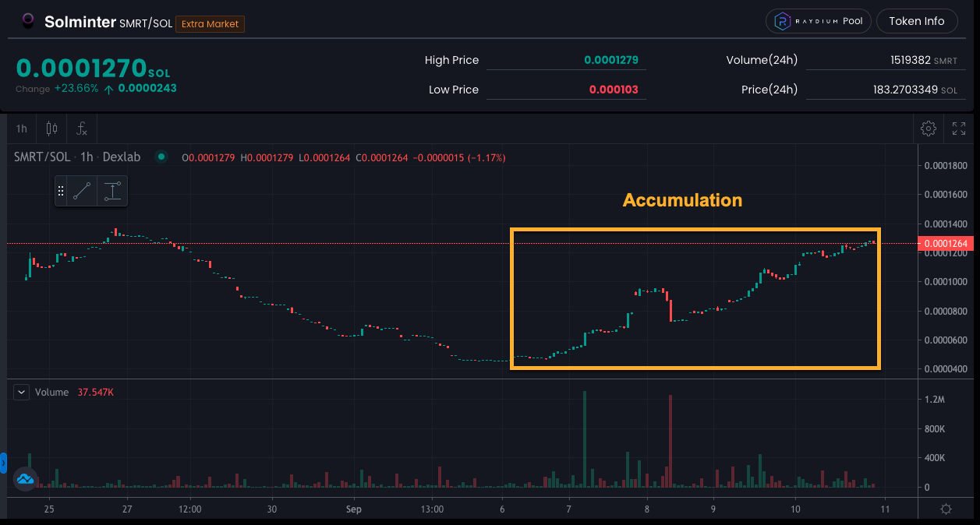980x525 pixels.
Task: Click the Solminter token logo icon
Action: point(28,22)
